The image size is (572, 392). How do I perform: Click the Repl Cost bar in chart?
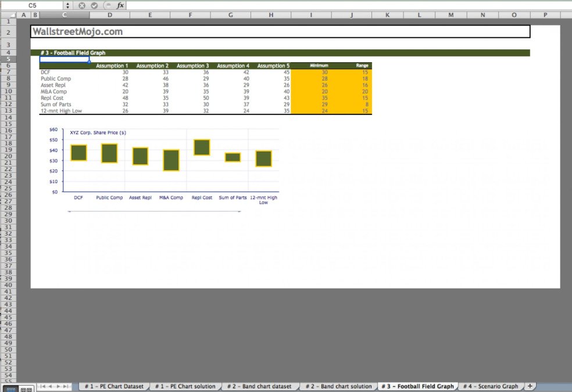pos(202,148)
